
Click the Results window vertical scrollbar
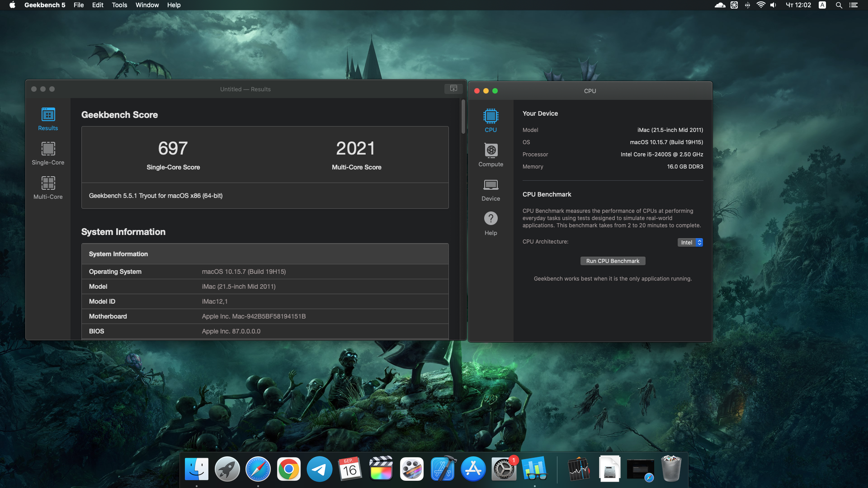[463, 117]
